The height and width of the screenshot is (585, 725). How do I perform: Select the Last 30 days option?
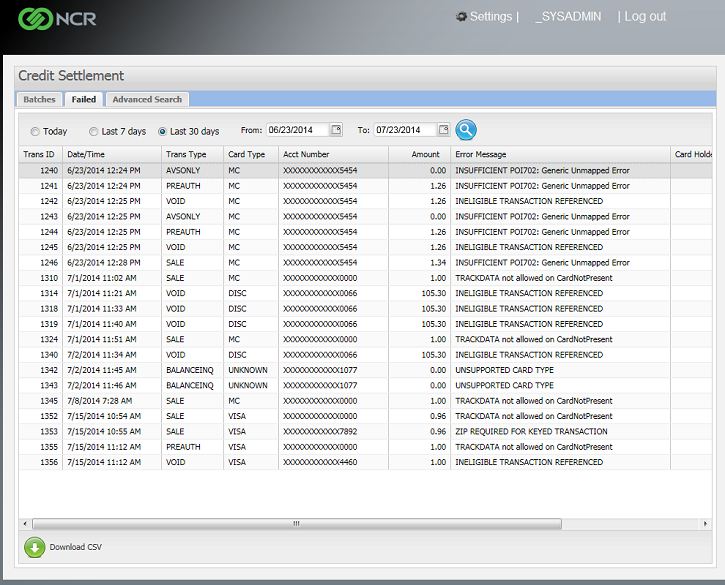pos(163,131)
